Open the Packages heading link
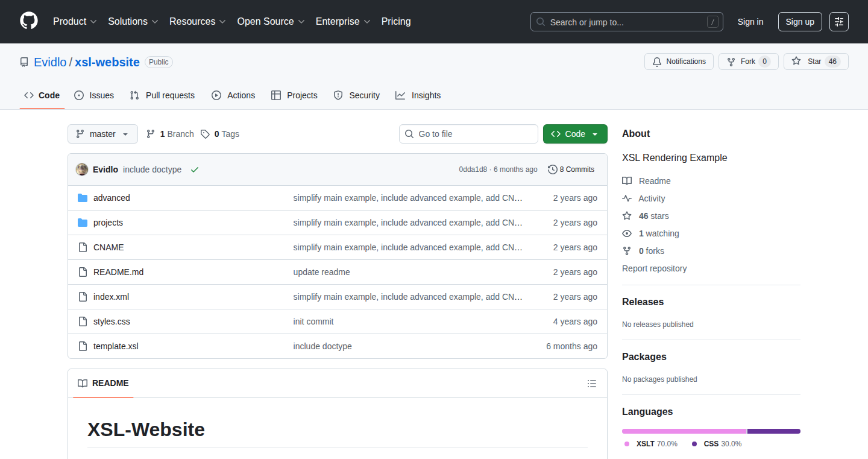 [644, 356]
